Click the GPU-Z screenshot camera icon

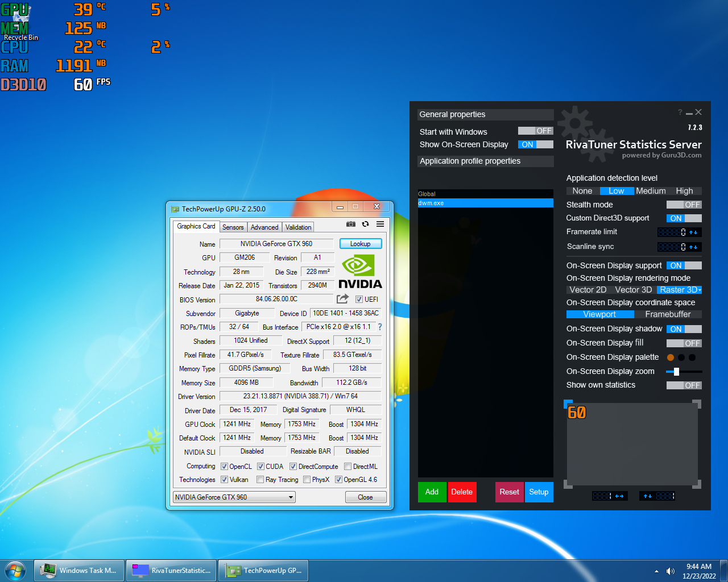(351, 224)
